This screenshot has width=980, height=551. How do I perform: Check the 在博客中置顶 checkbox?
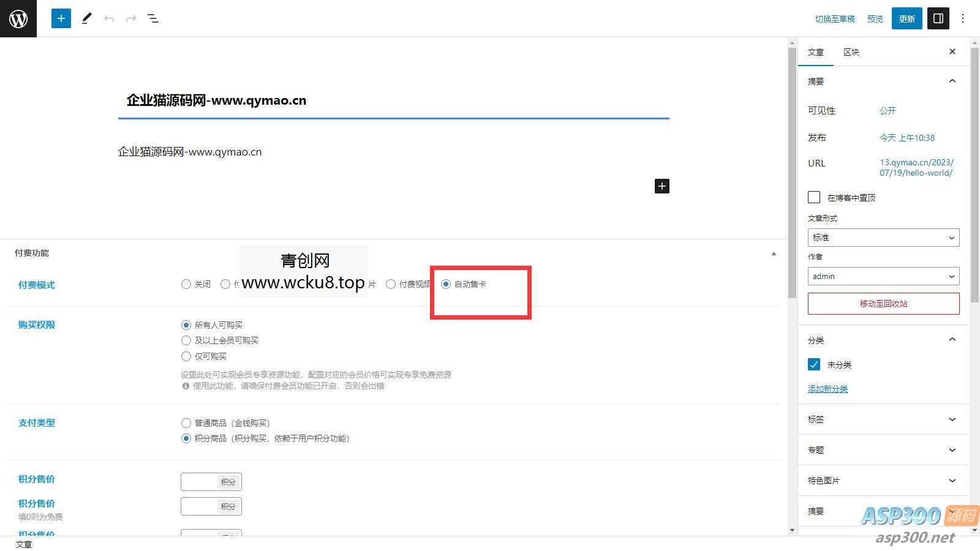pyautogui.click(x=814, y=197)
